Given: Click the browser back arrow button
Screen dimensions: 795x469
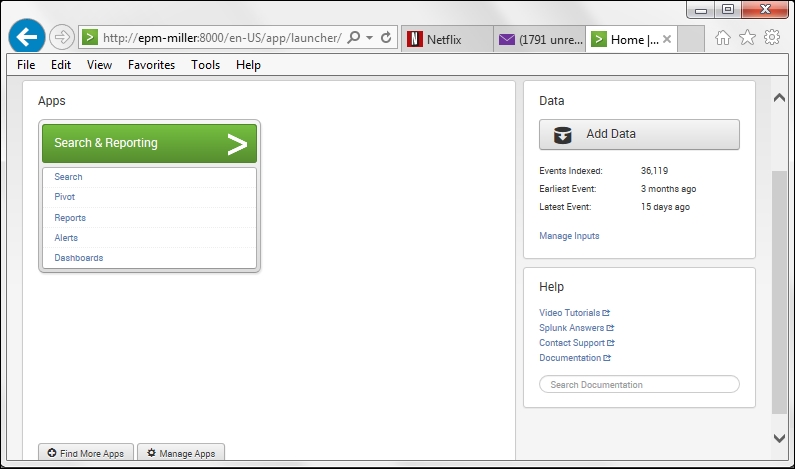Looking at the screenshot, I should click(26, 38).
